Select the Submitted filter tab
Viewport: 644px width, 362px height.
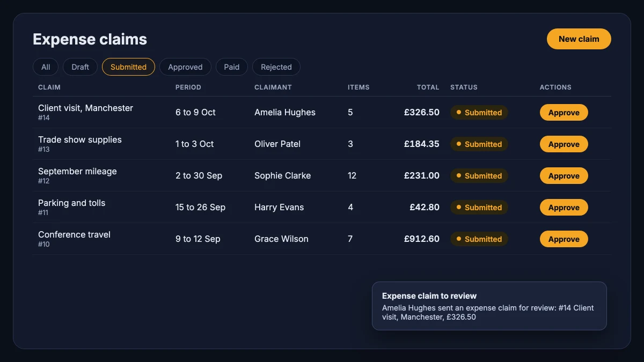[128, 67]
